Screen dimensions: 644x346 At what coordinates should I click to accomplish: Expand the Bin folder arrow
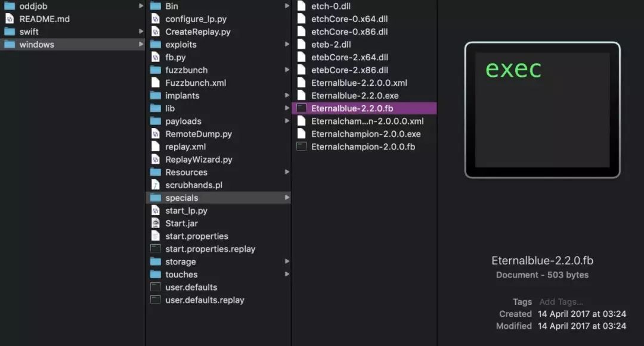coord(287,6)
